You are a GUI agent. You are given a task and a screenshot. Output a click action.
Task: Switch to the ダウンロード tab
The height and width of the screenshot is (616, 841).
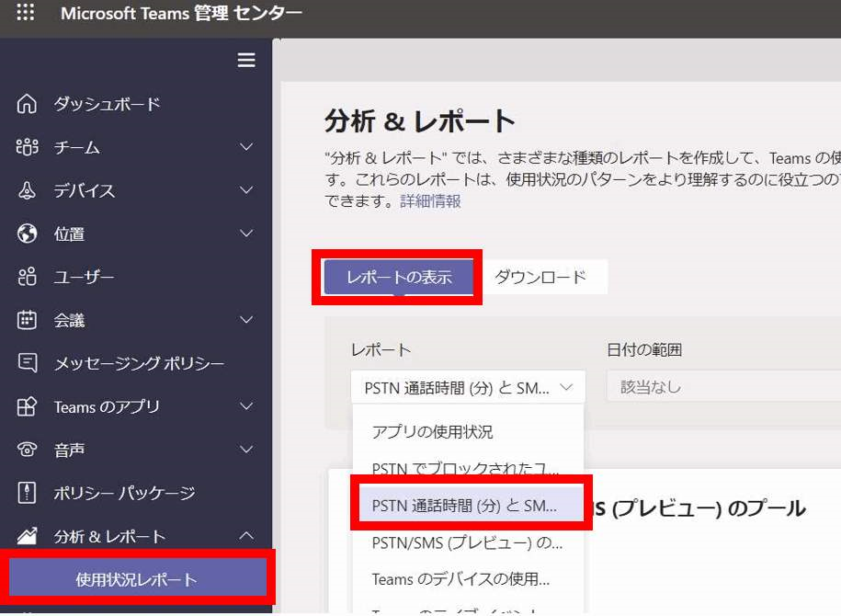[540, 277]
